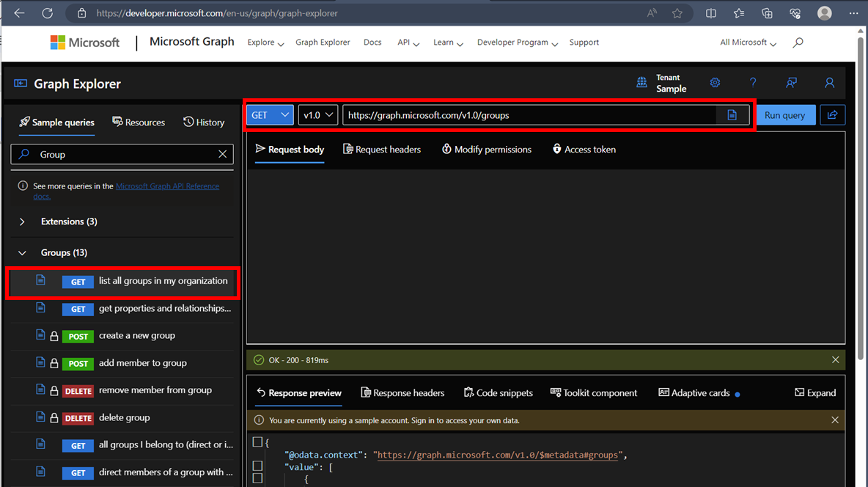Viewport: 868px width, 487px height.
Task: Select the Request body tab
Action: pos(290,150)
